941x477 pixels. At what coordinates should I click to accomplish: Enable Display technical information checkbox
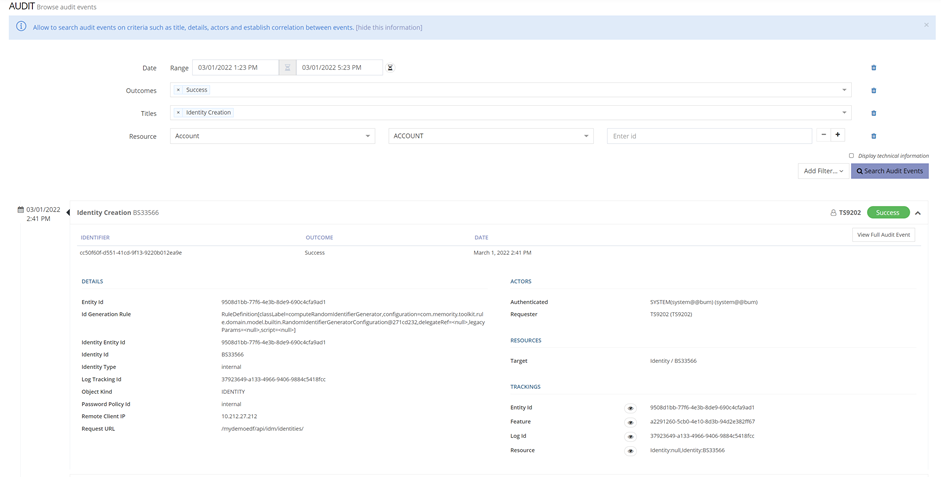point(851,156)
